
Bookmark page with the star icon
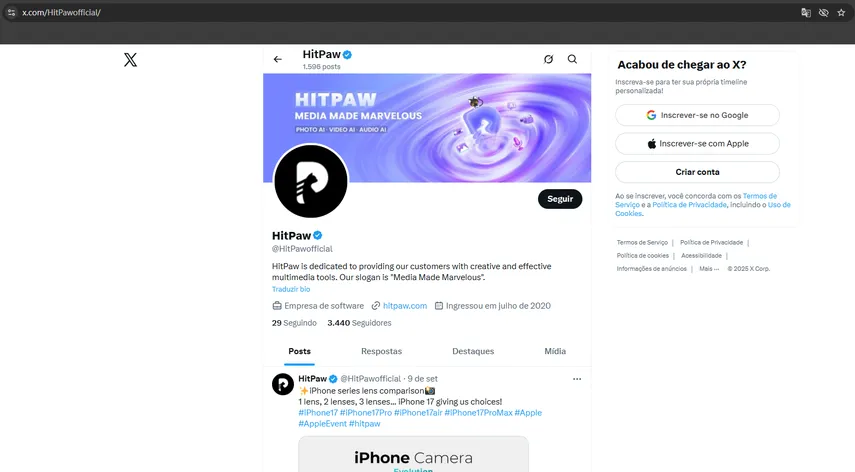[841, 12]
